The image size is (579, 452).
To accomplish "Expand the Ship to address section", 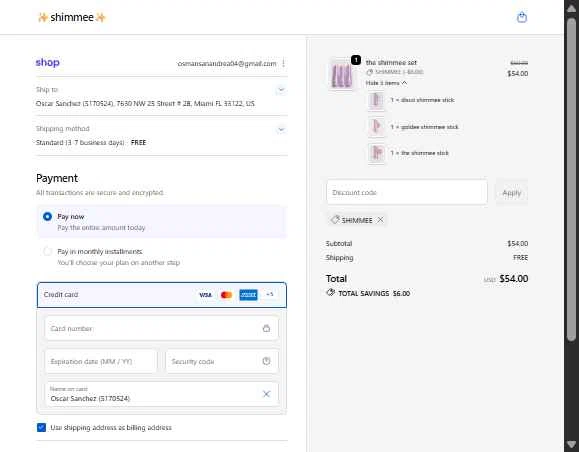I will point(281,90).
